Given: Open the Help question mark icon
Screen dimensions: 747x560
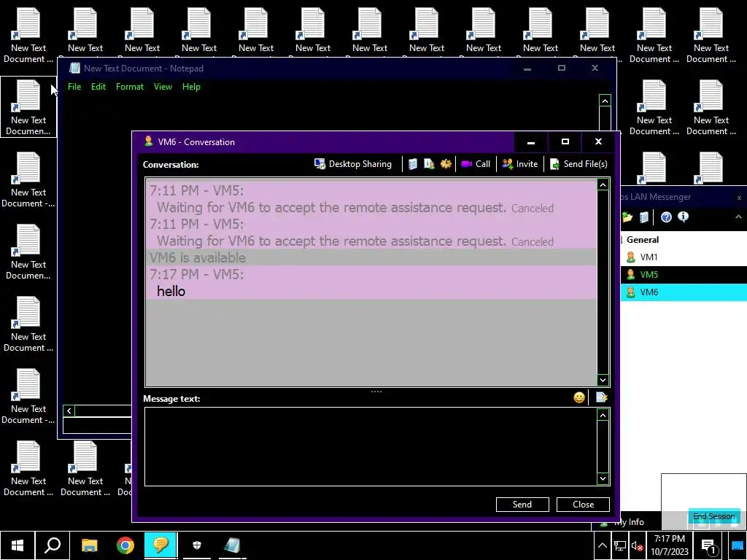Looking at the screenshot, I should (666, 217).
